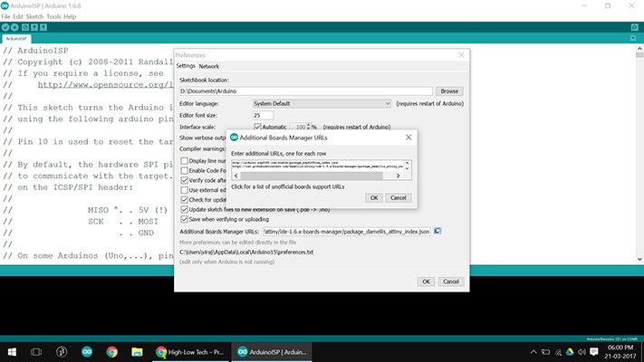Click the Browse button
The width and height of the screenshot is (644, 362).
(449, 91)
